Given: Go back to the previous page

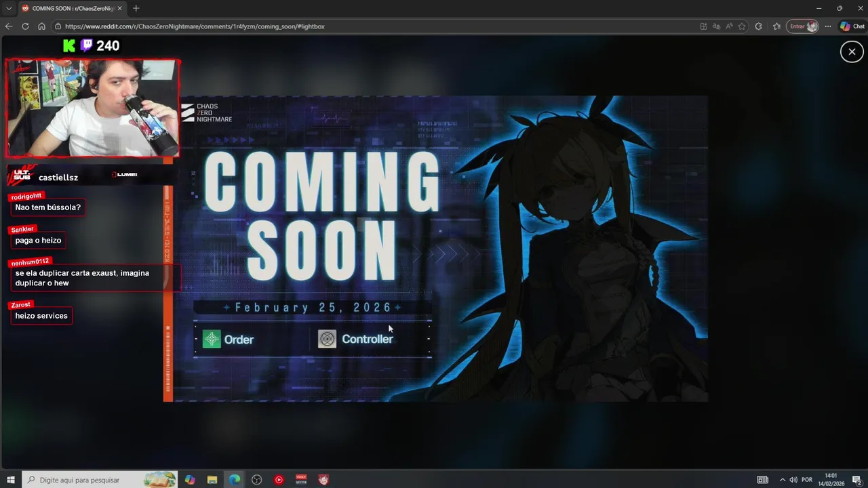Looking at the screenshot, I should pos(9,26).
